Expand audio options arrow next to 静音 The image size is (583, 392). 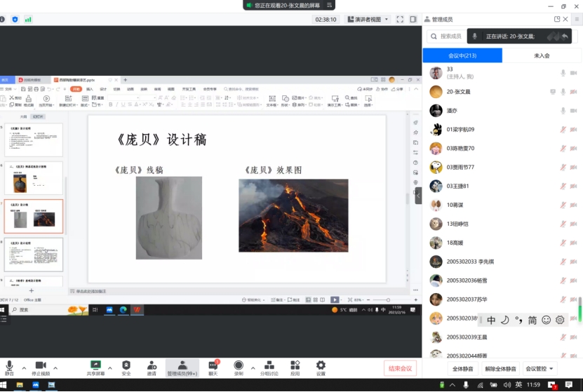click(24, 368)
